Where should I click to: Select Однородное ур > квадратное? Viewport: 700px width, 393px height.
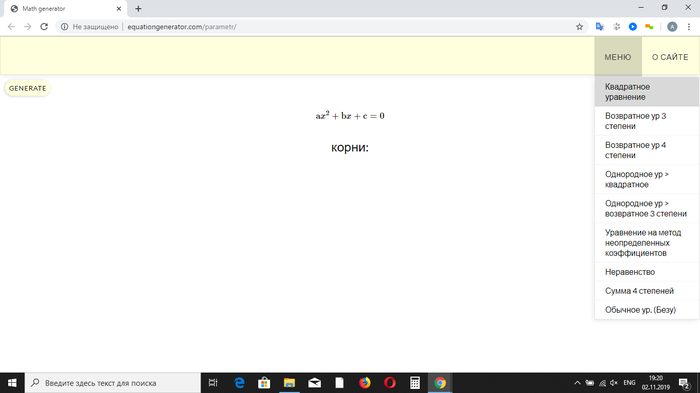pyautogui.click(x=646, y=179)
